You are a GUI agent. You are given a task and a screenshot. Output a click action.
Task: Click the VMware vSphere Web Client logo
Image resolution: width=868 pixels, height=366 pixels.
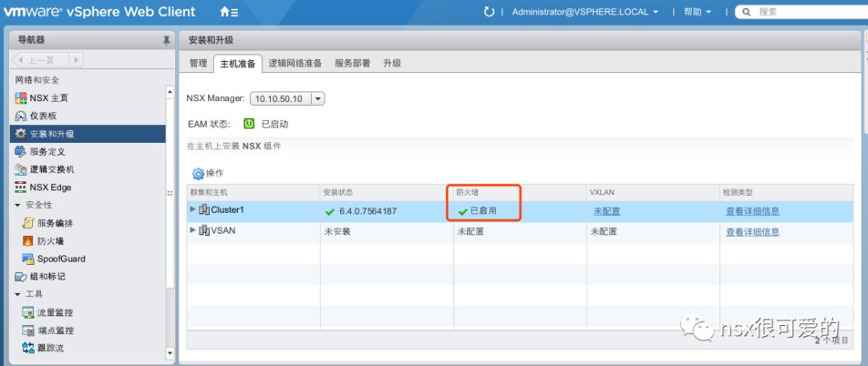pyautogui.click(x=100, y=11)
